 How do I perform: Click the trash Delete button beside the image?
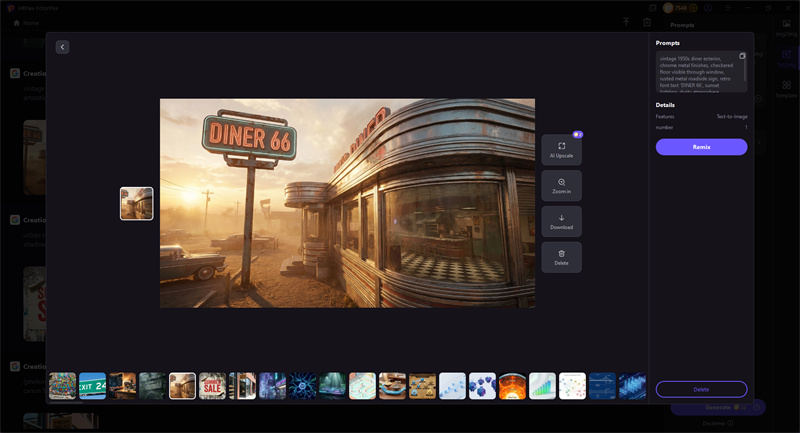click(x=561, y=257)
